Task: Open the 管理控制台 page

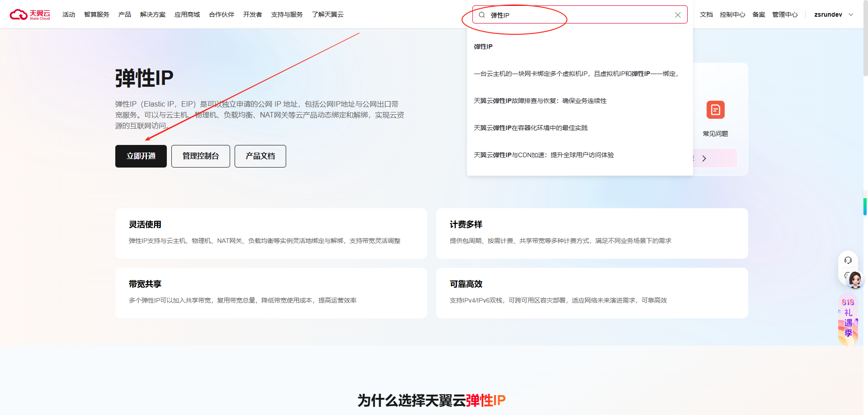Action: click(x=200, y=156)
